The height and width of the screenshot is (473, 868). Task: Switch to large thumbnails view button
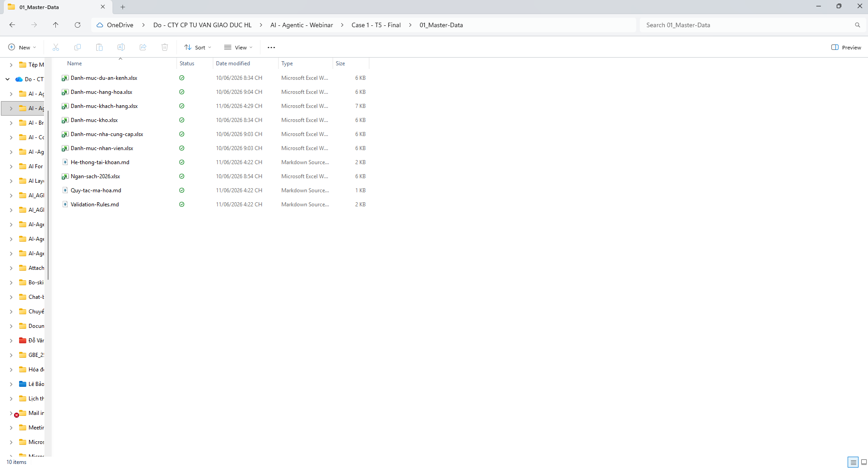863,462
